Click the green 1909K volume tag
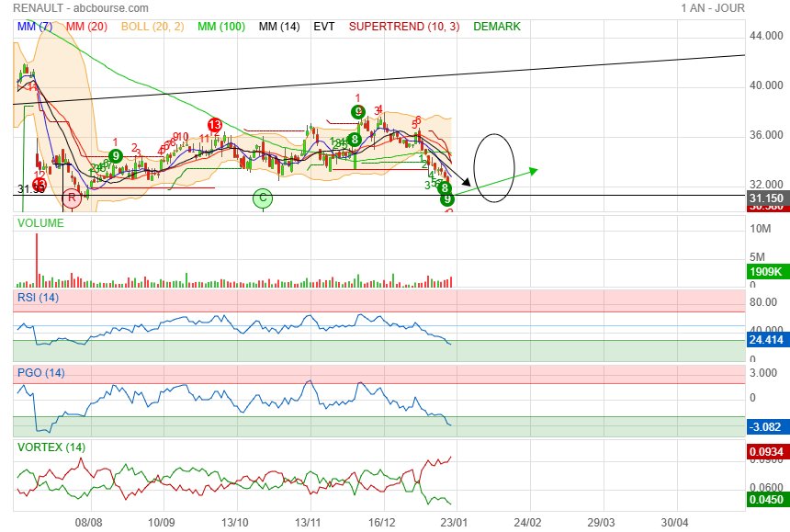Image resolution: width=790 pixels, height=532 pixels. [765, 272]
